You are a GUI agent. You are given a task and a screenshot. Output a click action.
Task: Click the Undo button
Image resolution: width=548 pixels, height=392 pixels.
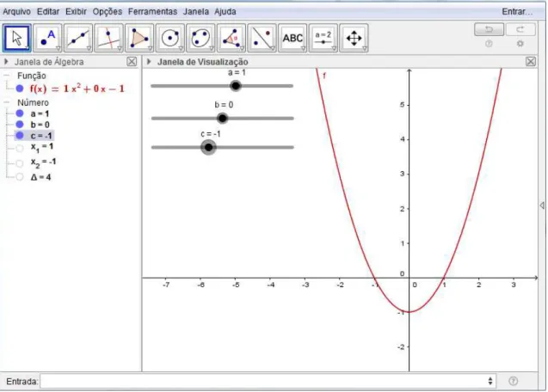click(x=489, y=29)
